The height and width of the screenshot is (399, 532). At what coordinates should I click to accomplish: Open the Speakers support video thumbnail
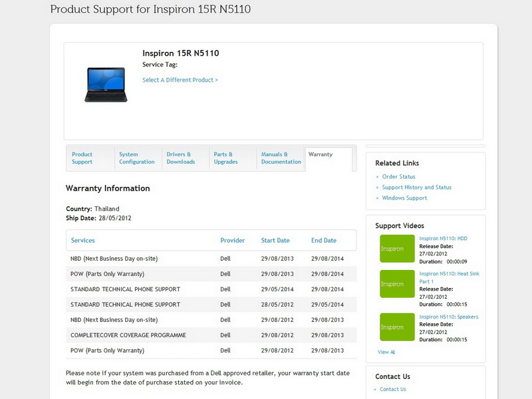397,327
